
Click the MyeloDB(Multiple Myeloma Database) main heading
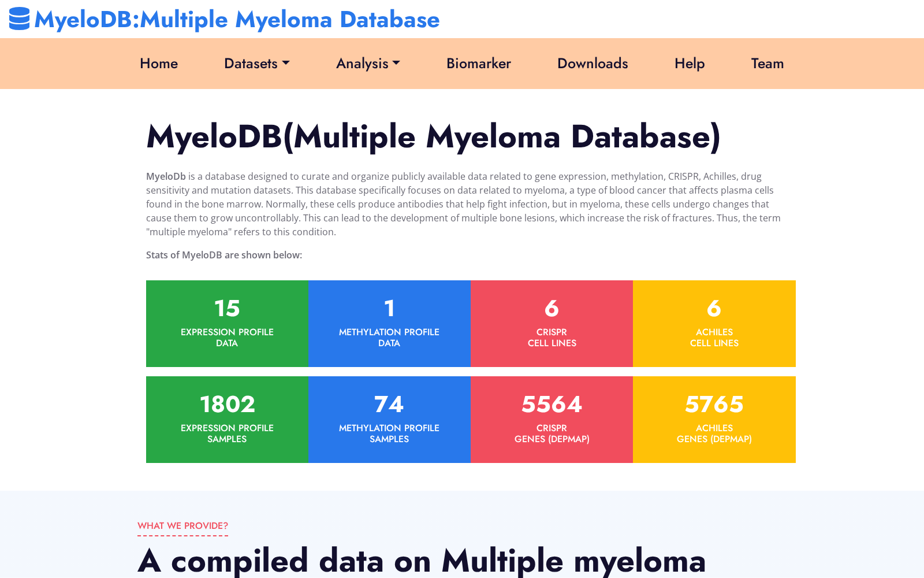point(433,137)
